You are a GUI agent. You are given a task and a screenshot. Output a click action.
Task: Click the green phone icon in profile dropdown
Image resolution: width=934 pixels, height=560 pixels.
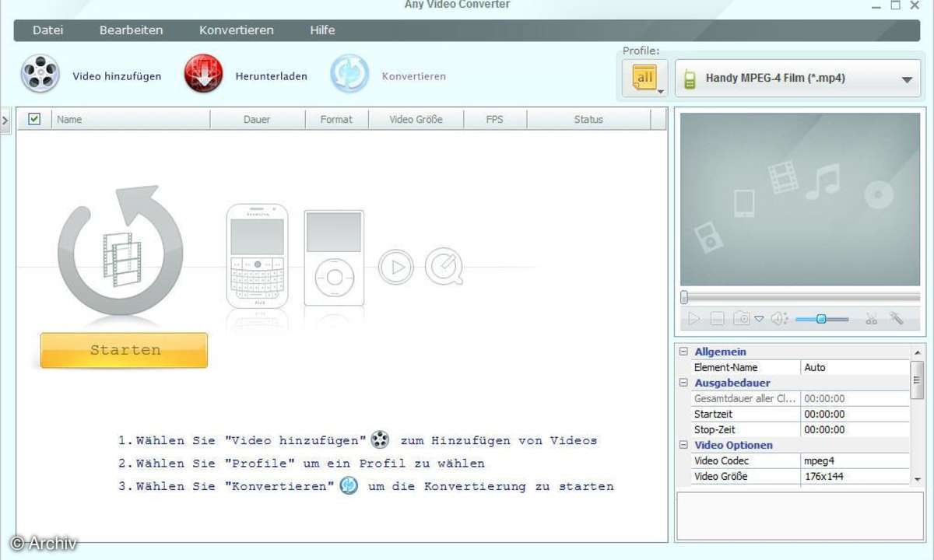pos(689,79)
